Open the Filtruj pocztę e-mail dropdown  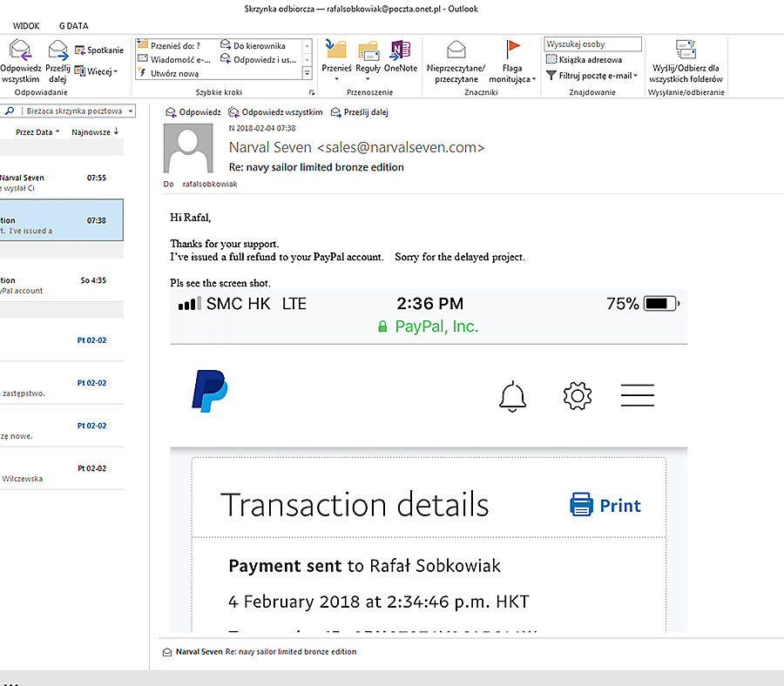pos(591,76)
